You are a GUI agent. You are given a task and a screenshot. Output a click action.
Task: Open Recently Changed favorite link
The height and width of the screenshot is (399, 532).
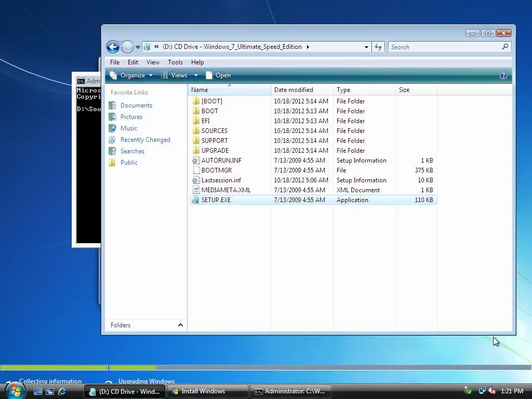click(145, 140)
